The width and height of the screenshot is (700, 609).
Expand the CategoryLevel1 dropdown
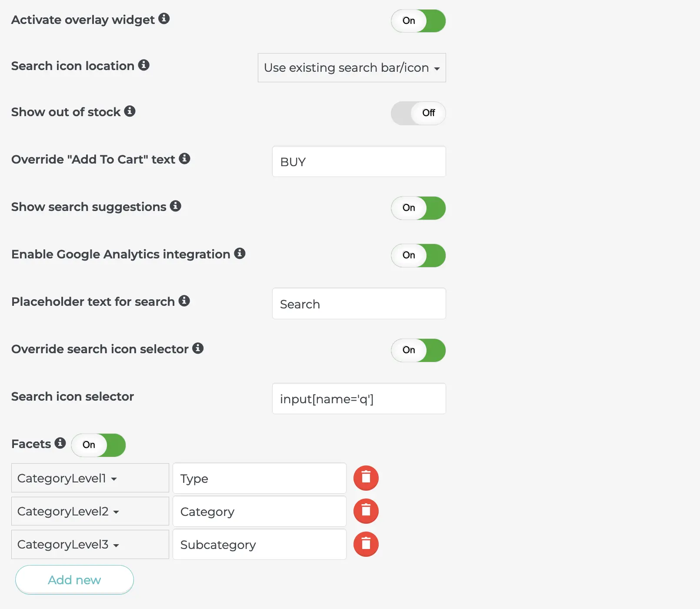(x=90, y=478)
